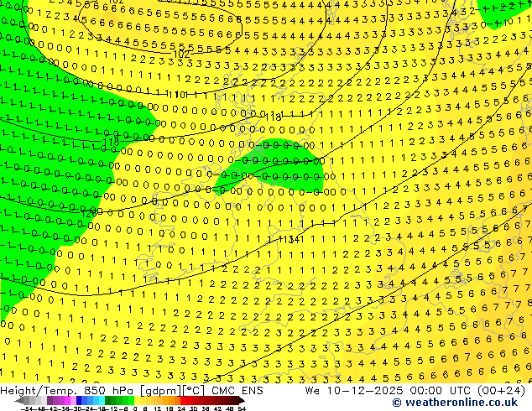
Task: Click the "CMC ENS" model label
Action: [237, 391]
